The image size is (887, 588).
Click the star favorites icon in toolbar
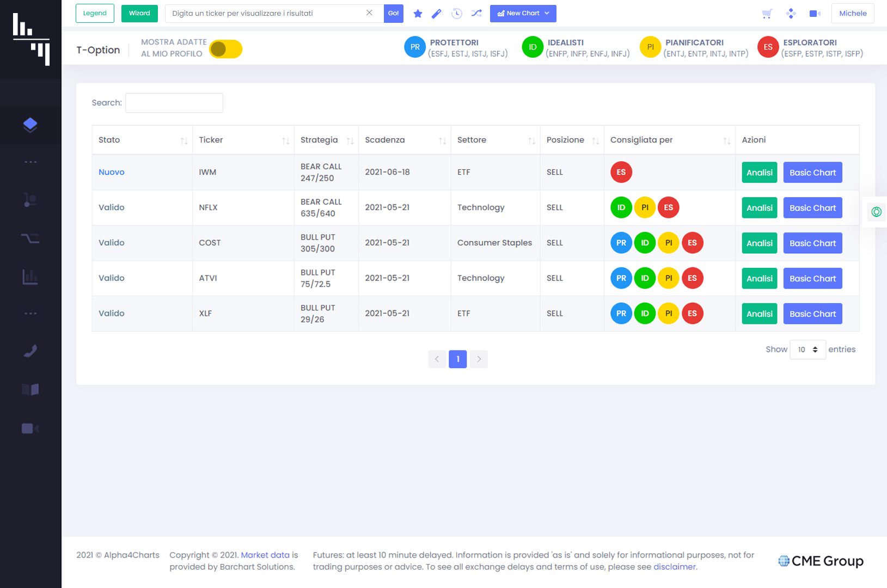click(x=418, y=14)
